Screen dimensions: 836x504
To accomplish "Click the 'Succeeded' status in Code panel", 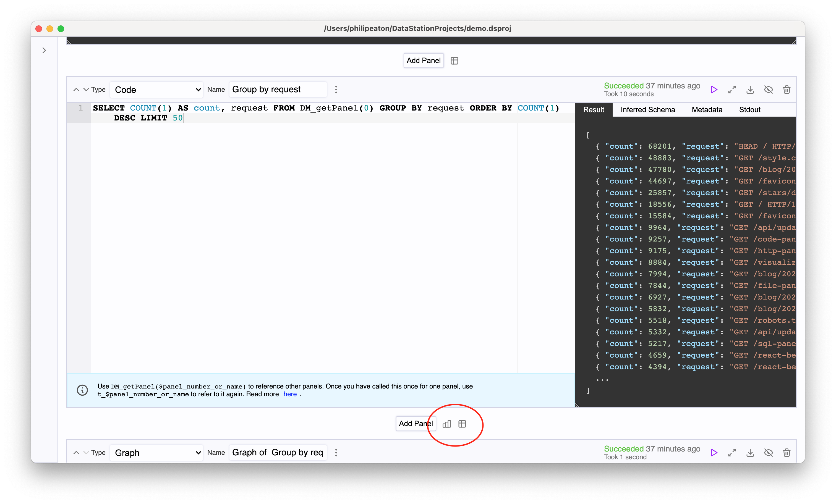I will 624,86.
